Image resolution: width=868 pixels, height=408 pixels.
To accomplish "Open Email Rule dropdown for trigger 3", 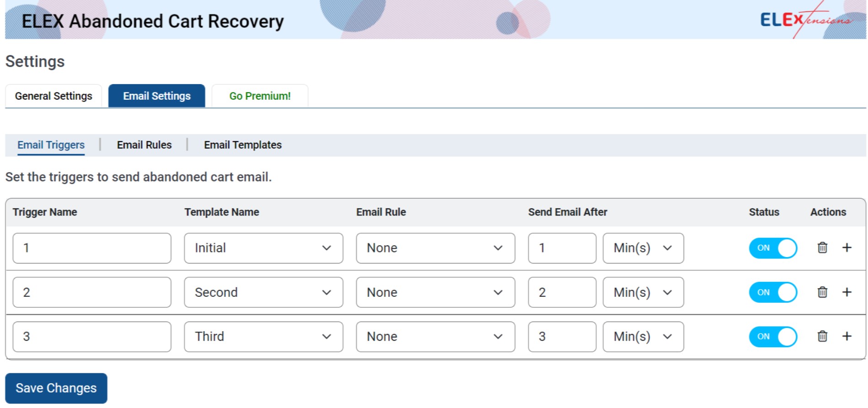I will point(435,337).
